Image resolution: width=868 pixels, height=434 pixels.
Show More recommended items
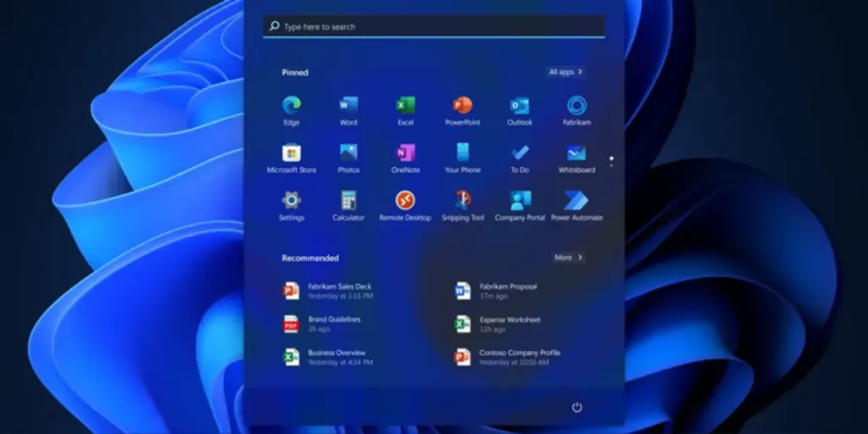point(569,258)
